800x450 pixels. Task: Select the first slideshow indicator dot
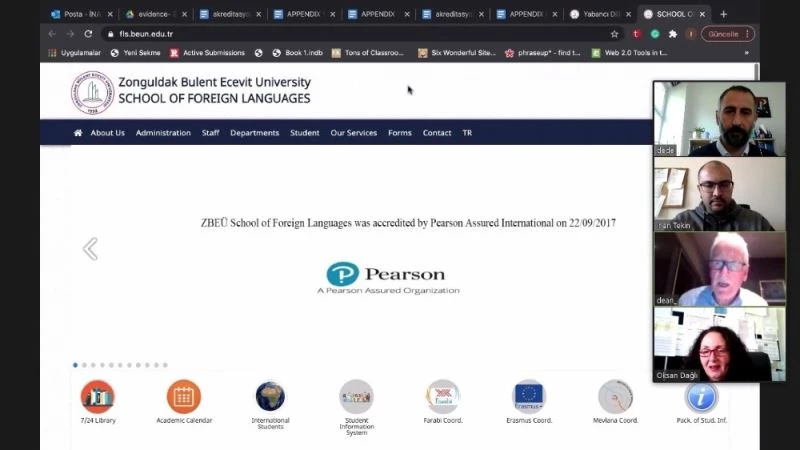pos(75,365)
